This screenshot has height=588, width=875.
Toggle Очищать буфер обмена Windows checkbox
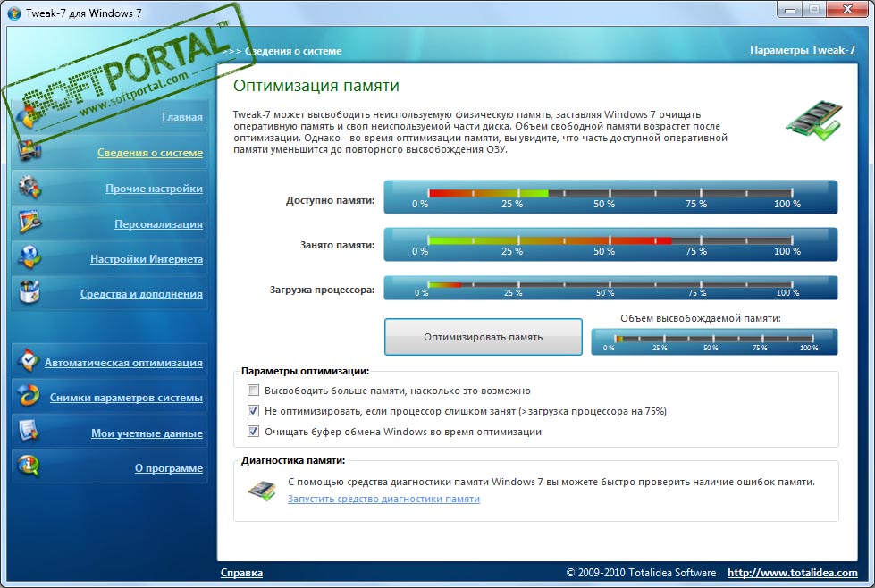[x=253, y=432]
